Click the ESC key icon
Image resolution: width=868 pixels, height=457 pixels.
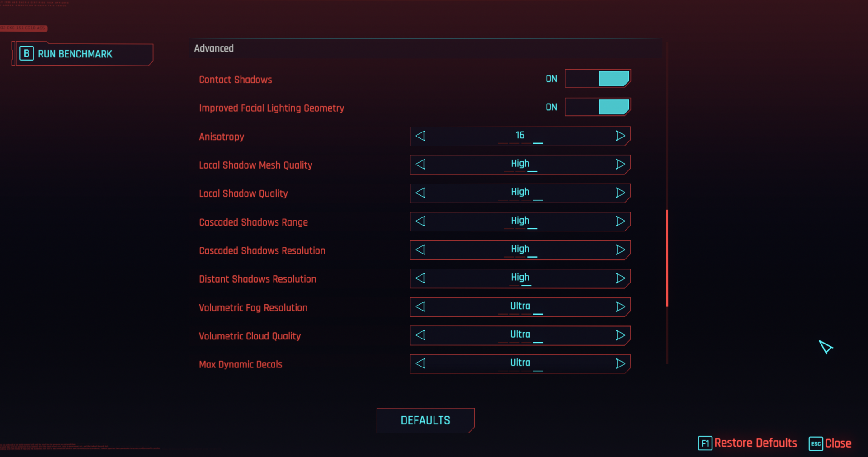click(x=816, y=443)
